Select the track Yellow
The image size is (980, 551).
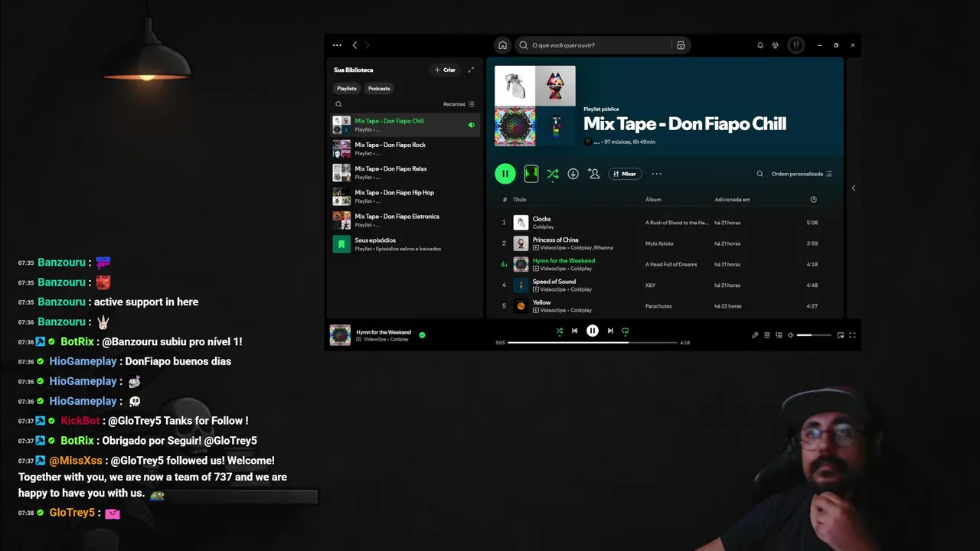coord(664,306)
